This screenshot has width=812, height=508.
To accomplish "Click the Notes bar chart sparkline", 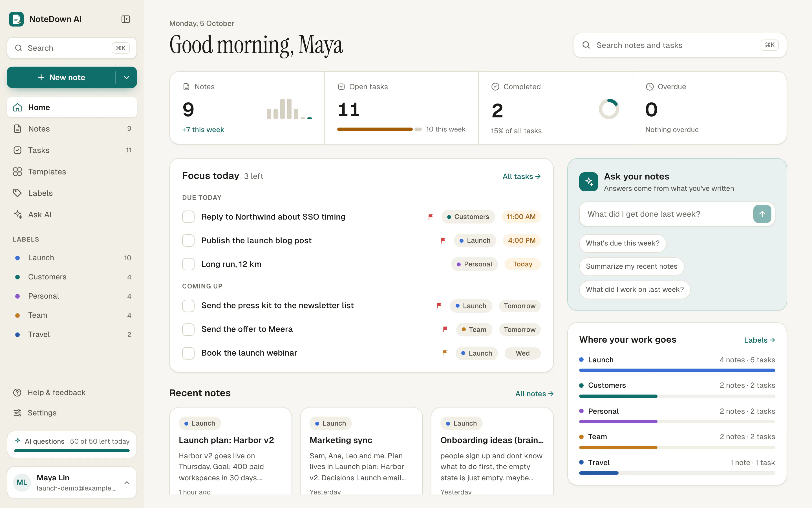I will click(x=289, y=109).
